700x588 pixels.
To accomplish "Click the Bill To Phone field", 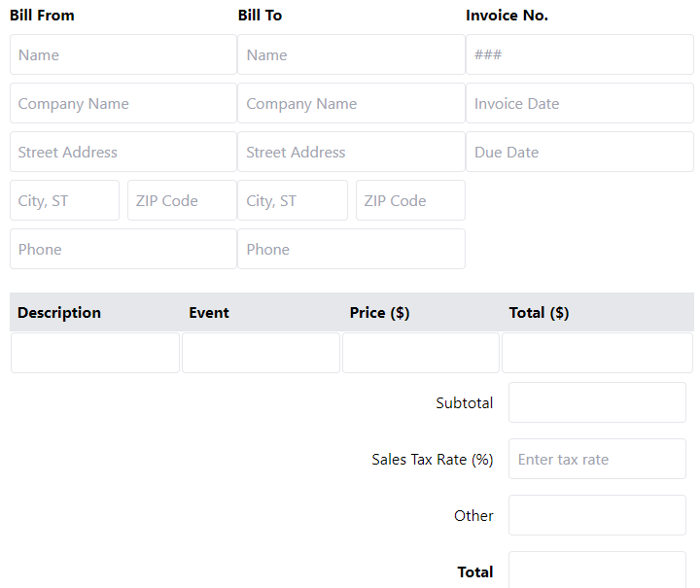I will coord(351,249).
